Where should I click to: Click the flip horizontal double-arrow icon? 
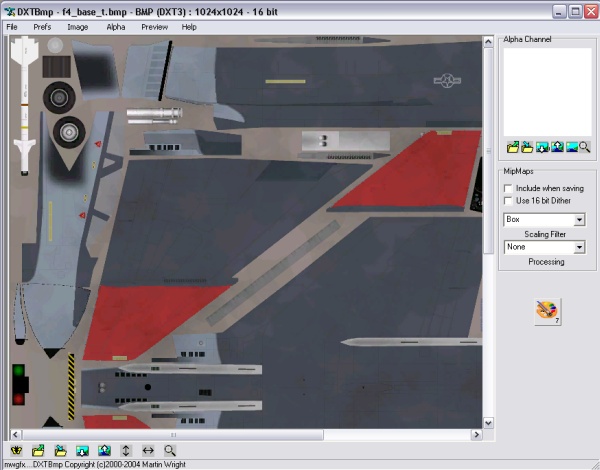[148, 451]
